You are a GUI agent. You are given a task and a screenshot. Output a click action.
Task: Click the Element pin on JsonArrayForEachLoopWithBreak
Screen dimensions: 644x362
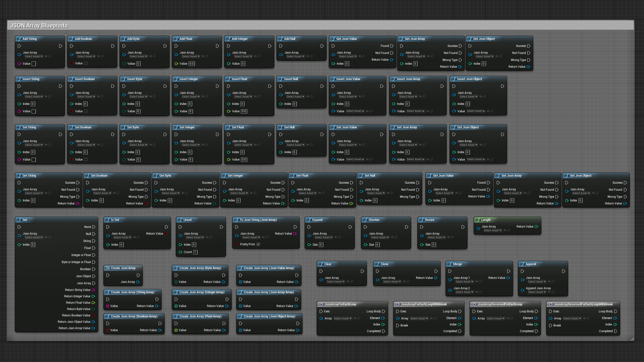tap(460, 318)
